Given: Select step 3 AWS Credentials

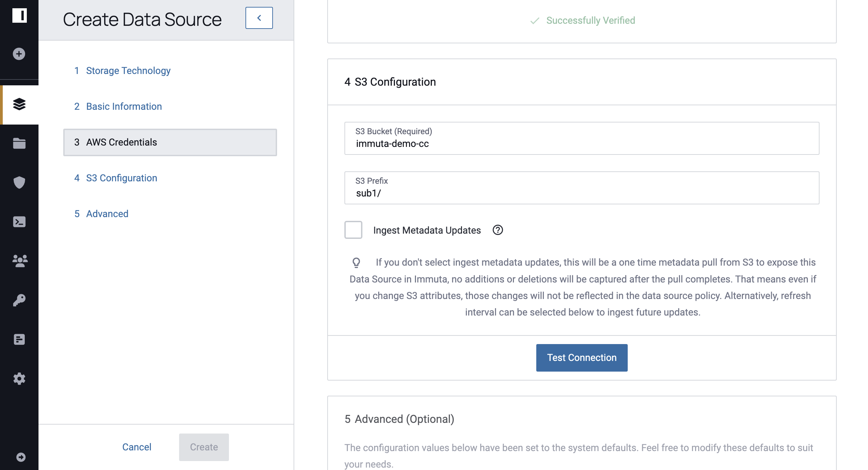Looking at the screenshot, I should tap(170, 142).
